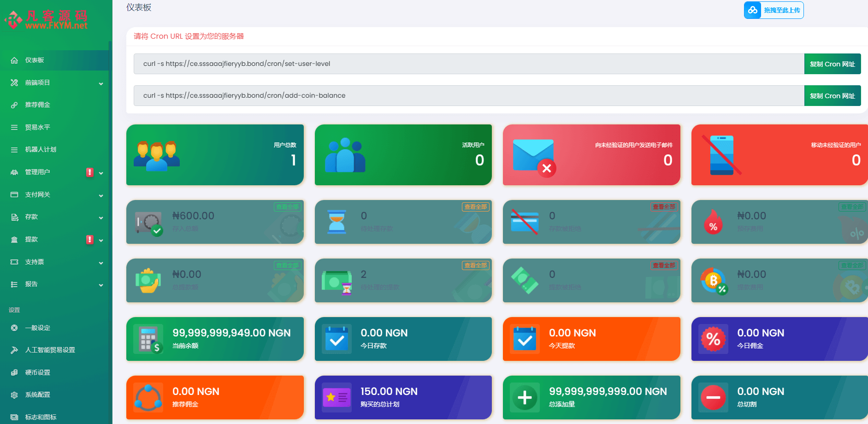The width and height of the screenshot is (868, 424).
Task: Open 人工智能贸易设置 in sidebar
Action: [x=50, y=350]
